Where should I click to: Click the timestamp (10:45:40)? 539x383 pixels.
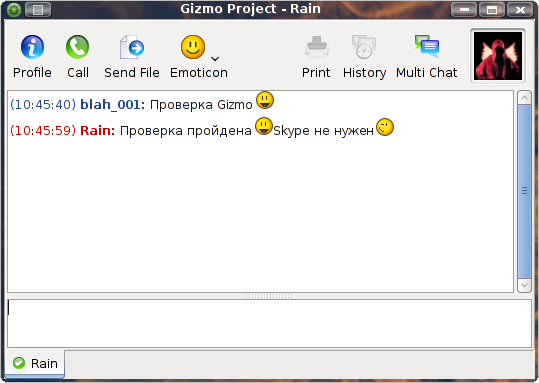point(43,105)
